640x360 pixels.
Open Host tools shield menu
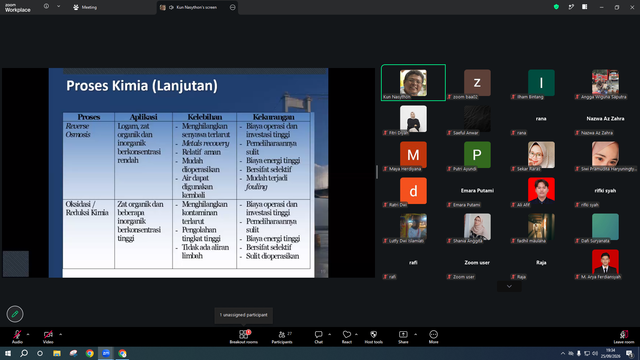coord(373,337)
